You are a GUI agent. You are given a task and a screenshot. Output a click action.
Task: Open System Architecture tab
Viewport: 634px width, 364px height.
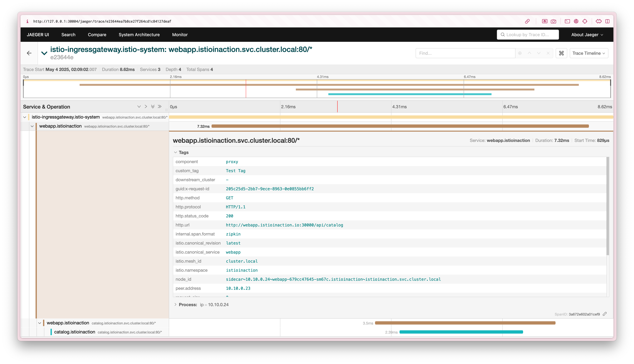click(x=139, y=35)
